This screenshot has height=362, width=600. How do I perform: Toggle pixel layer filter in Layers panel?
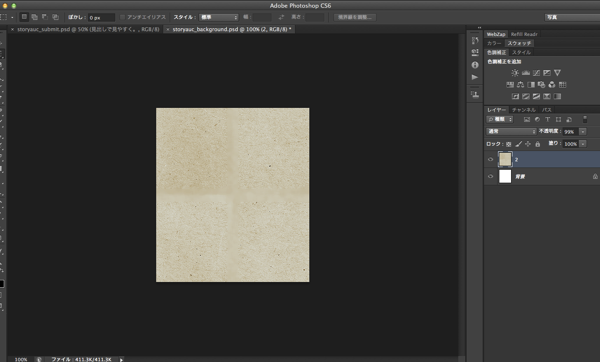[527, 119]
